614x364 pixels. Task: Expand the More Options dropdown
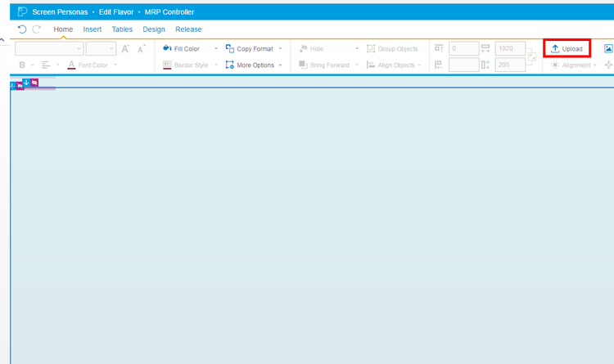pyautogui.click(x=280, y=65)
